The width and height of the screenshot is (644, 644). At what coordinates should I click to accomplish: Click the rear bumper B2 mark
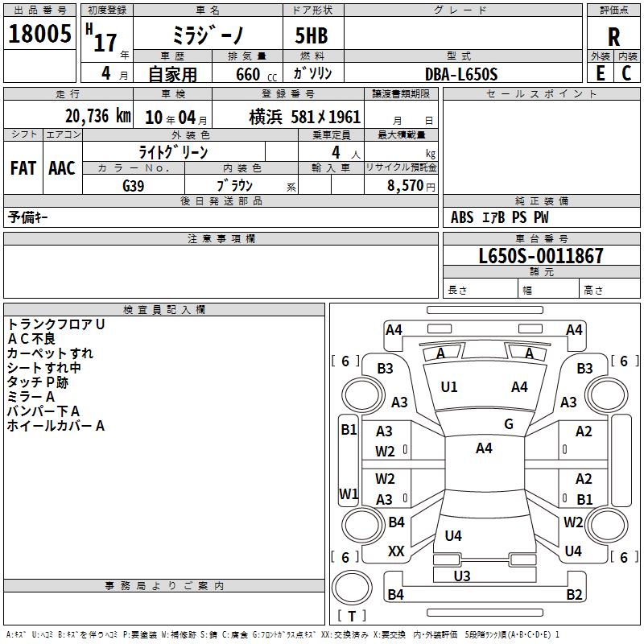[x=574, y=594]
